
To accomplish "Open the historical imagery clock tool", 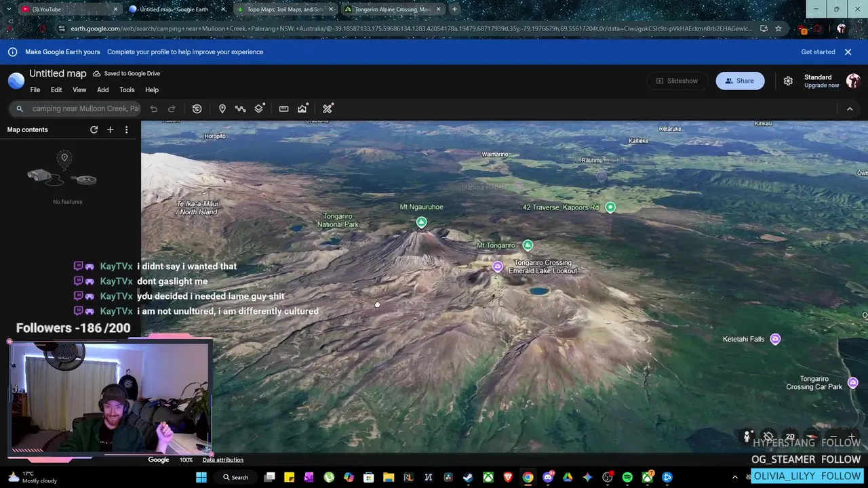I will (197, 108).
